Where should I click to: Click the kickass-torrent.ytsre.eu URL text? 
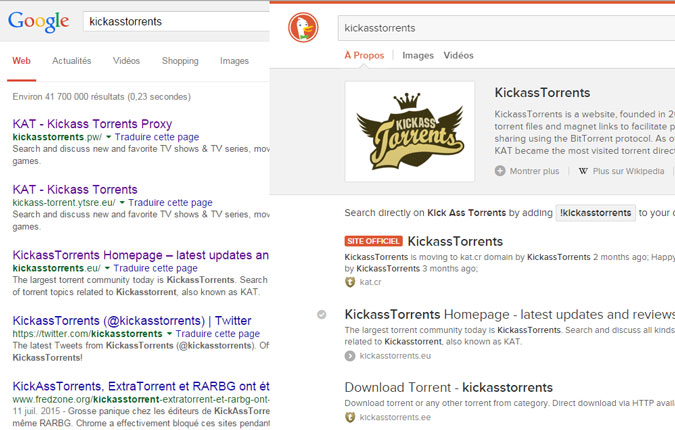click(64, 202)
